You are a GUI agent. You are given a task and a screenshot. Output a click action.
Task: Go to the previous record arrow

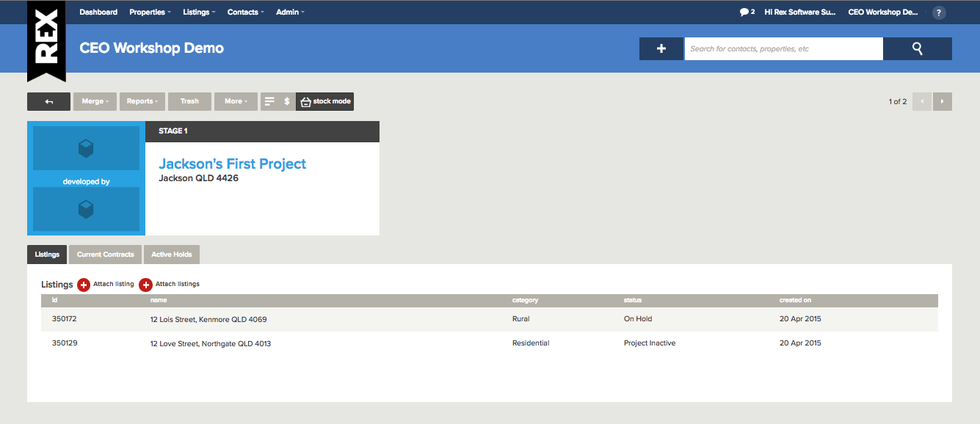[922, 101]
